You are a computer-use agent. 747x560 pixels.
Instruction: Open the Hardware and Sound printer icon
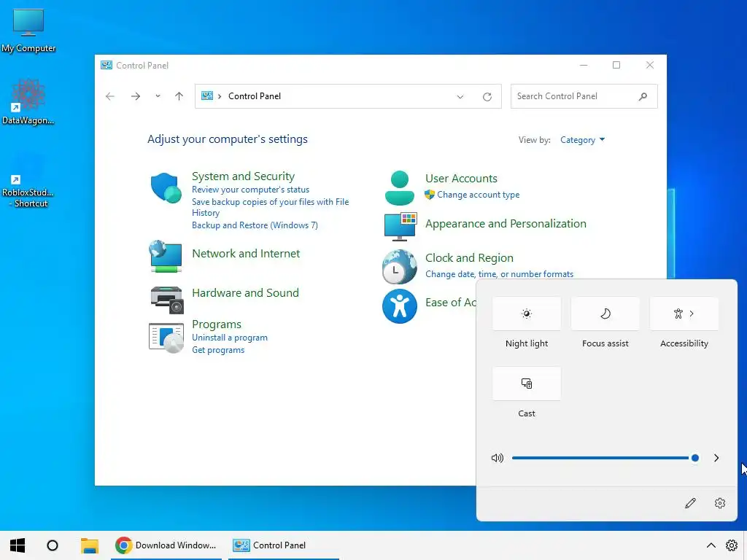point(167,300)
